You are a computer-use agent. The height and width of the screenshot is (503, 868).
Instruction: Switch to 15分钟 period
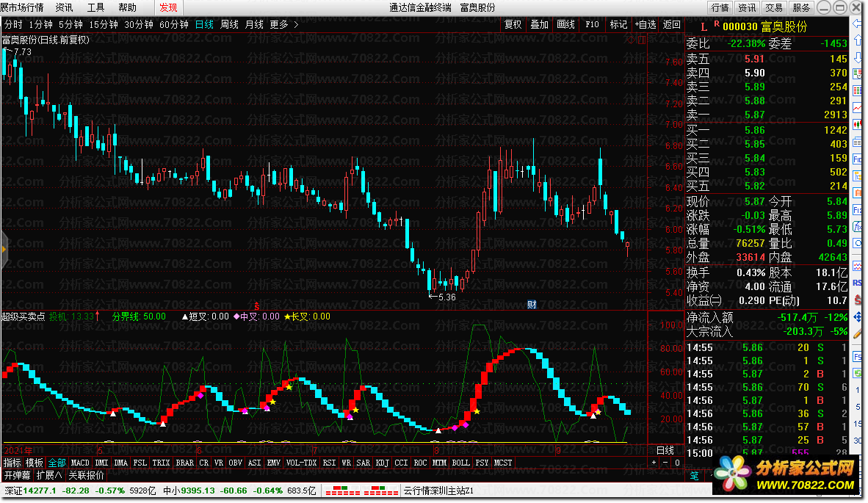(x=104, y=24)
